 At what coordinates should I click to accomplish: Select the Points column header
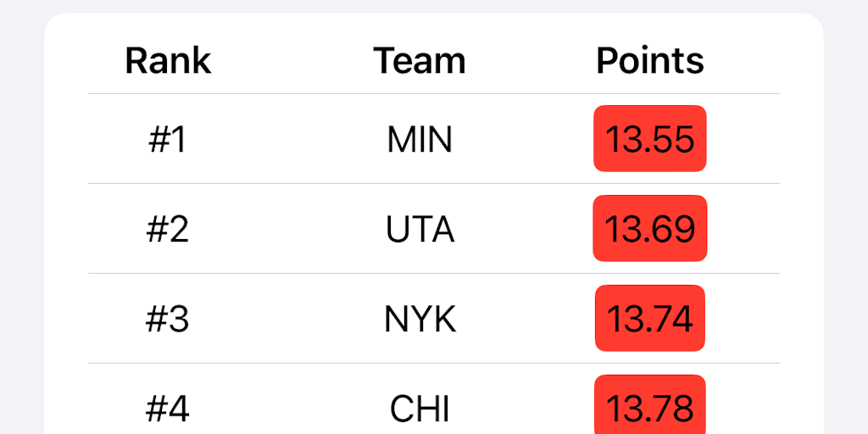coord(650,61)
